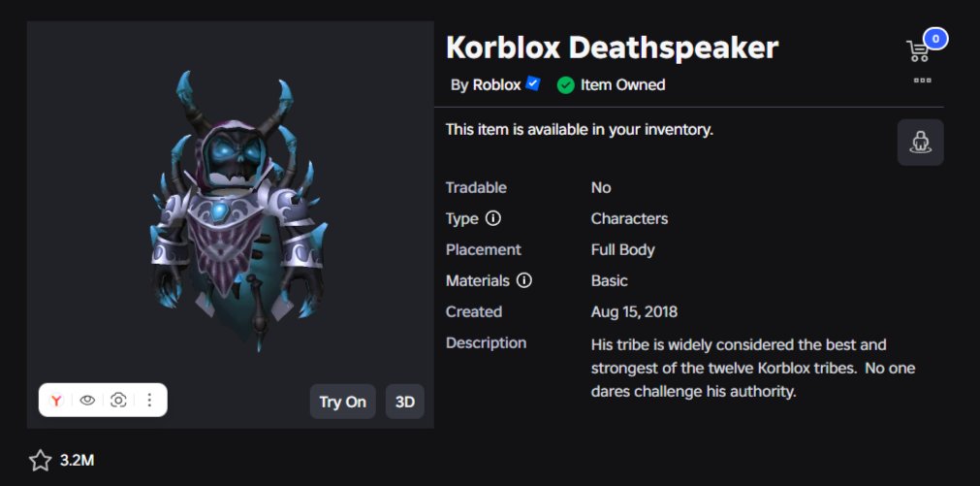Image resolution: width=980 pixels, height=486 pixels.
Task: Toggle the favorite star icon
Action: pos(40,461)
